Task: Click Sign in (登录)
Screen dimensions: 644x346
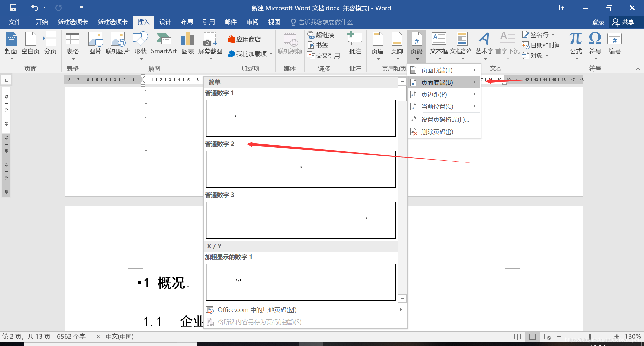Action: [598, 22]
